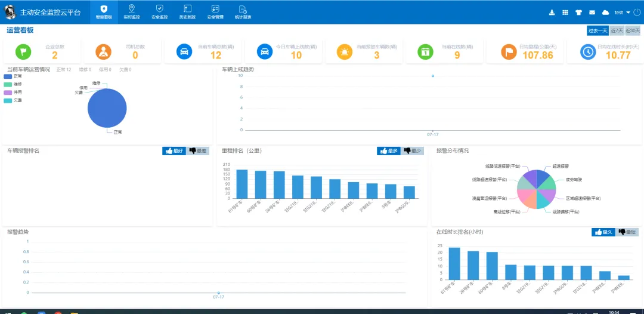The image size is (644, 314).
Task: Open the 安全管理 tab
Action: (215, 12)
